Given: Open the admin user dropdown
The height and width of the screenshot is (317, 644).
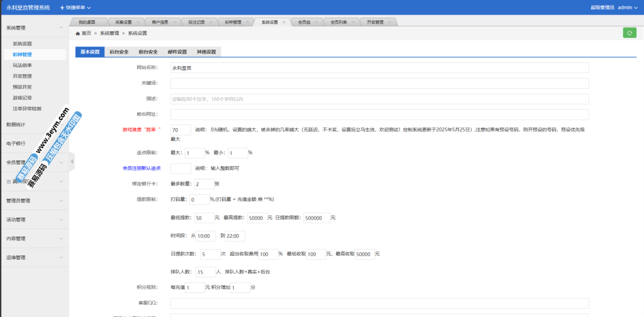Looking at the screenshot, I should [x=628, y=8].
